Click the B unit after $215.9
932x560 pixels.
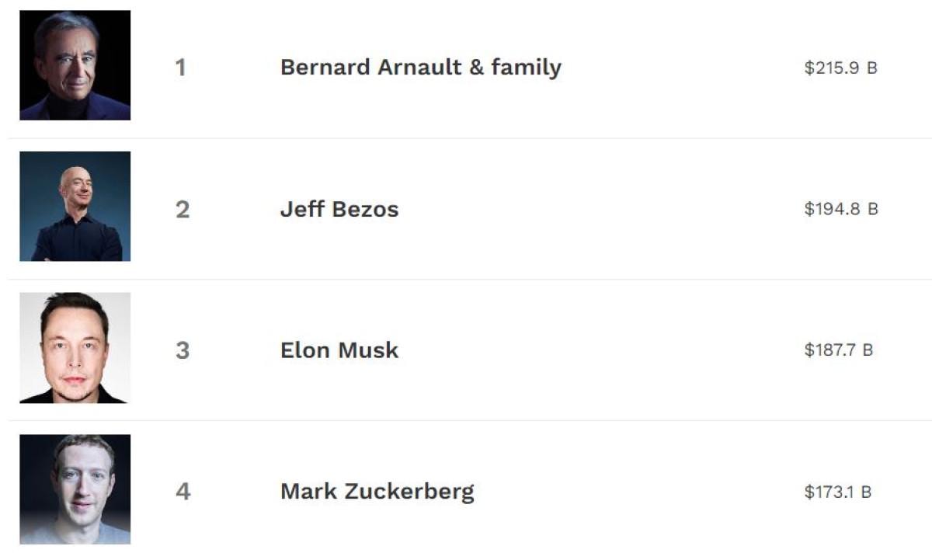tap(871, 68)
